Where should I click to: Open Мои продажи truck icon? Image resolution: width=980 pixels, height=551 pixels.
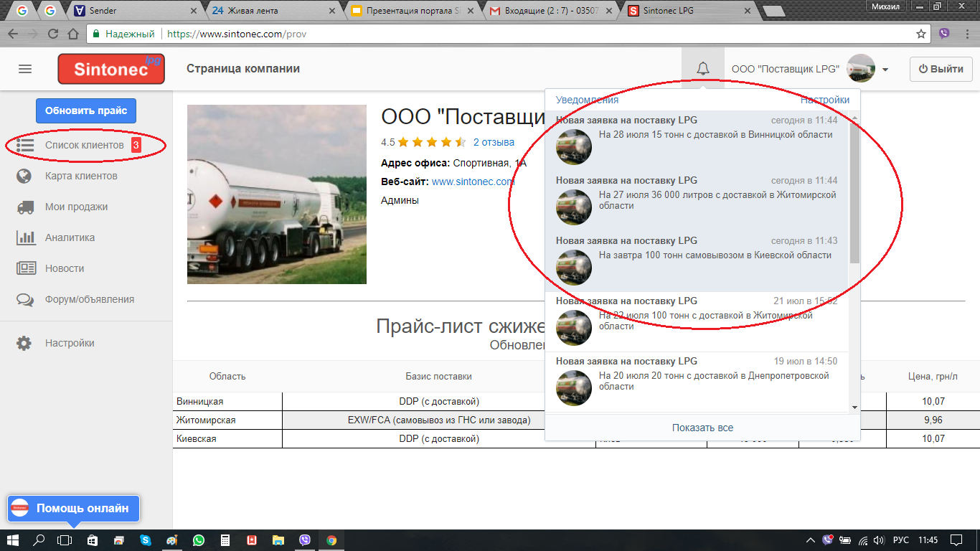tap(25, 207)
